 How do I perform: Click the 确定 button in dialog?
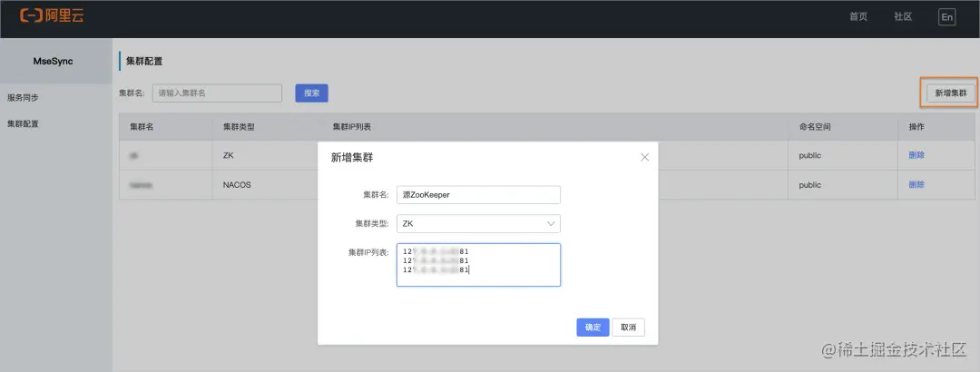tap(593, 328)
